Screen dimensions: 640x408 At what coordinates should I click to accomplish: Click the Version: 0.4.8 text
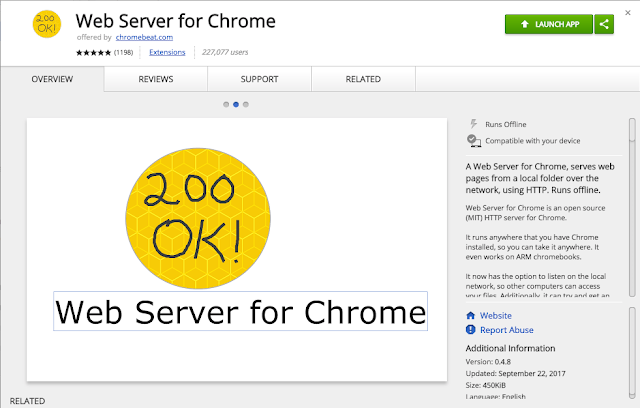pos(488,362)
